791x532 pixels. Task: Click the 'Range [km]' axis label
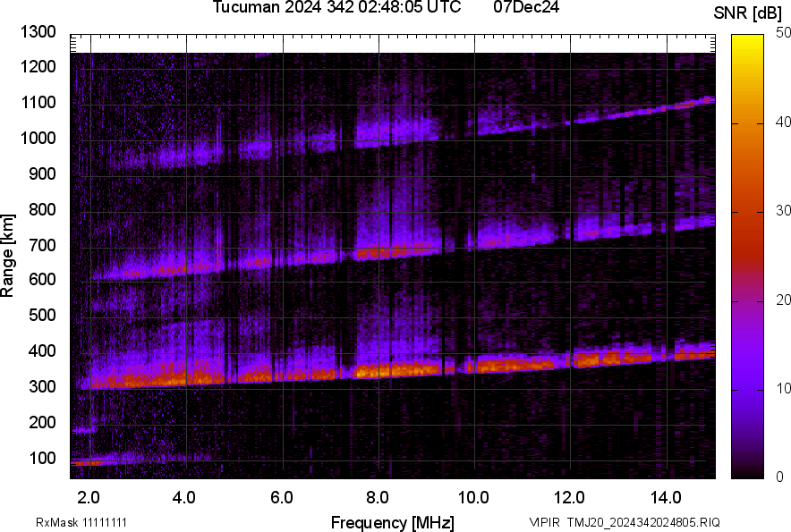7,256
